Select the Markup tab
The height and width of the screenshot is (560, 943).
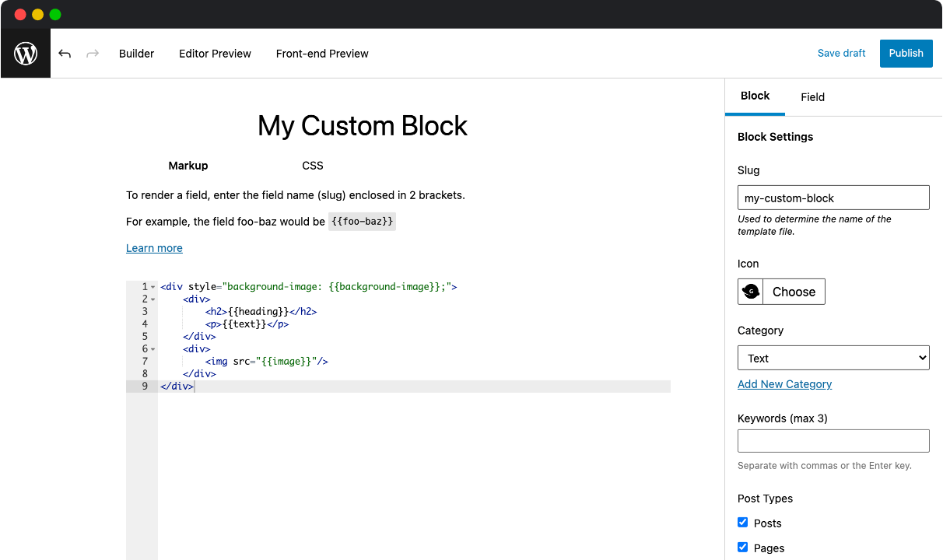188,166
